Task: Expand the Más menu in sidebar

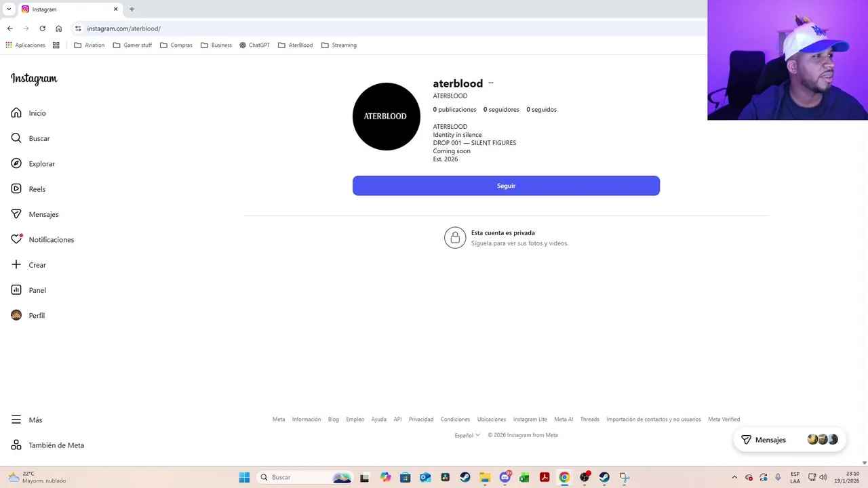Action: point(27,420)
